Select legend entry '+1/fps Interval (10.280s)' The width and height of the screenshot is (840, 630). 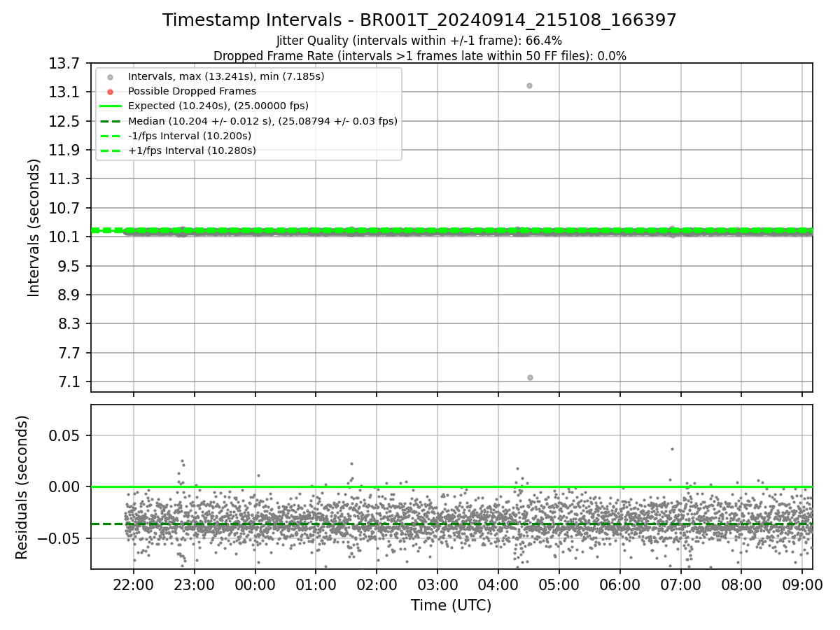point(192,150)
